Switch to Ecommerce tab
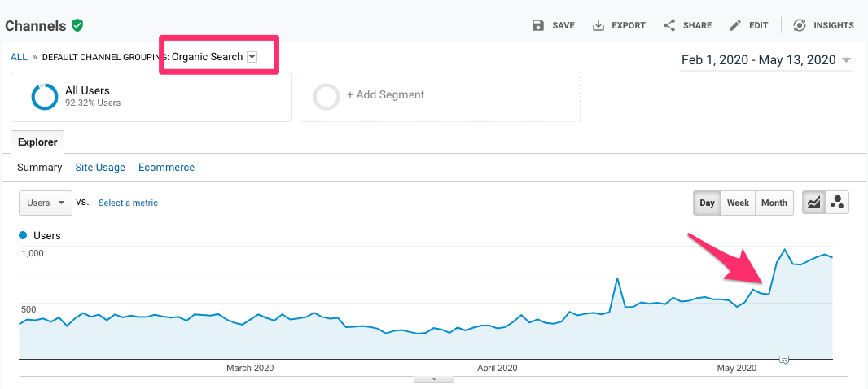Viewport: 868px width, 389px height. coord(167,167)
